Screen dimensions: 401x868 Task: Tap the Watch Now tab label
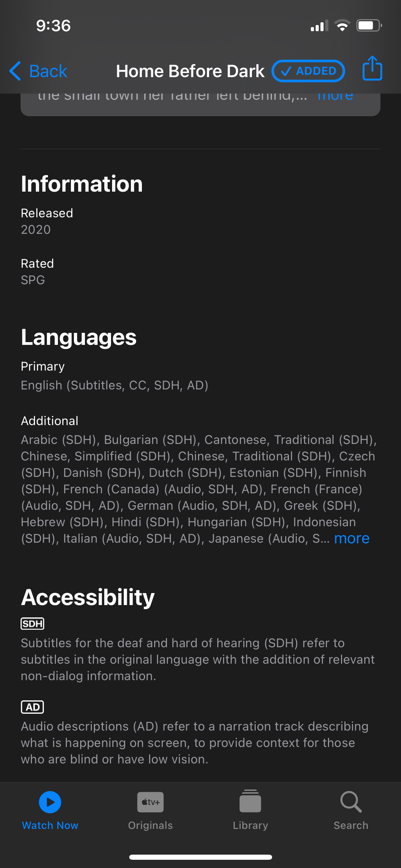coord(50,825)
